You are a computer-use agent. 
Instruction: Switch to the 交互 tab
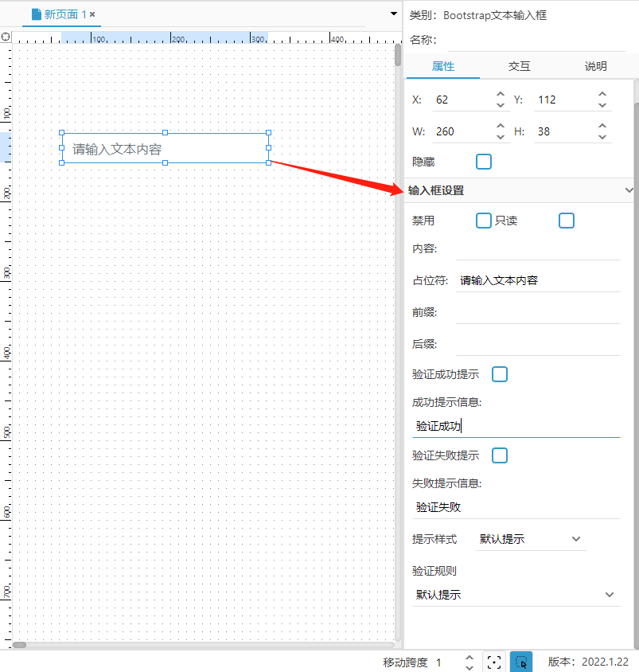(519, 66)
